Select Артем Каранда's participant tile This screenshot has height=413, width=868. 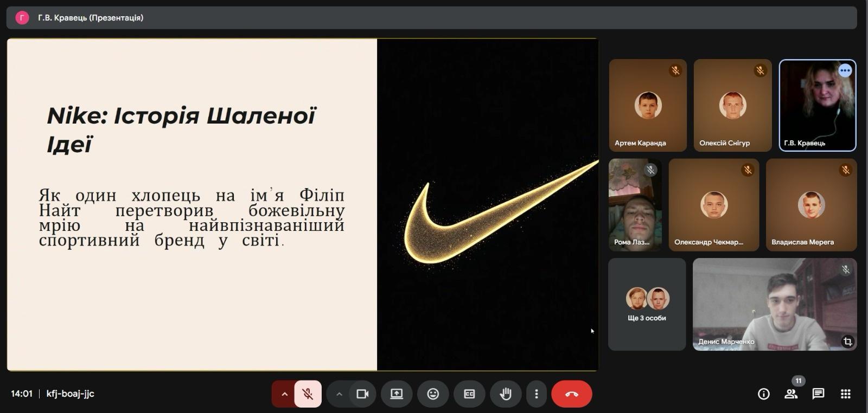(x=648, y=105)
